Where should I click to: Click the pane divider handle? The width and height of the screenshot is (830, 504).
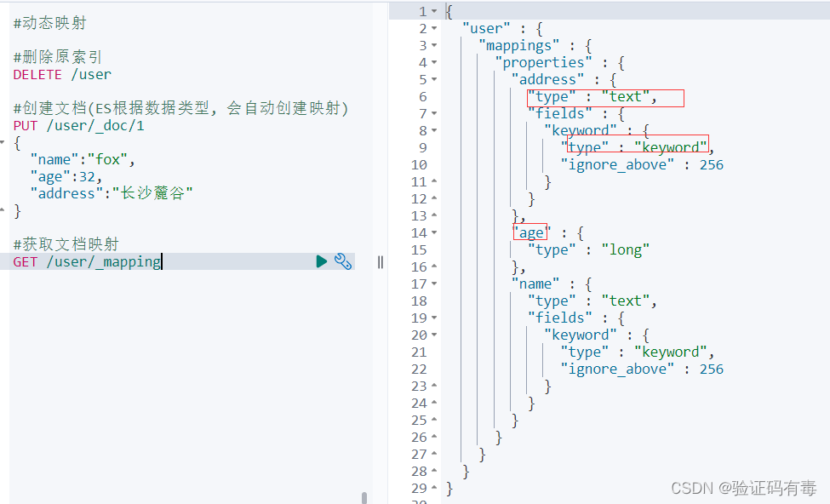coord(380,262)
